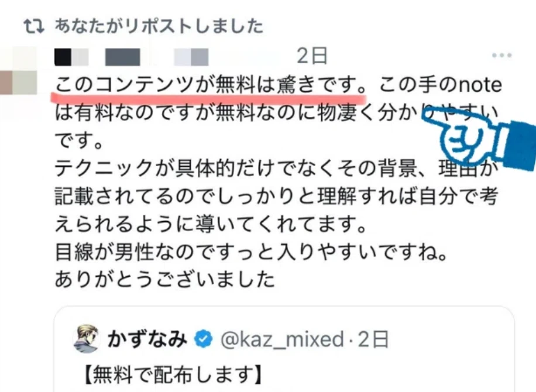Click the テクニックが具体的 paragraph line
The height and width of the screenshot is (392, 536).
pyautogui.click(x=276, y=168)
